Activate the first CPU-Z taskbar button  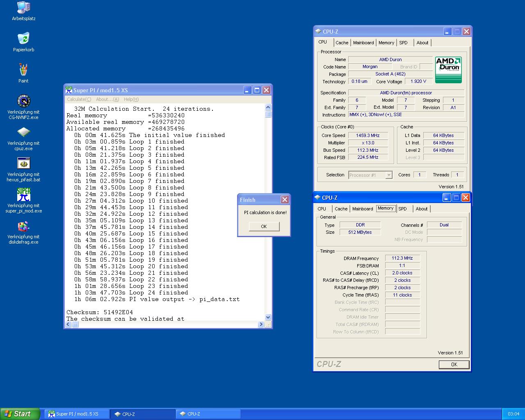click(x=142, y=414)
